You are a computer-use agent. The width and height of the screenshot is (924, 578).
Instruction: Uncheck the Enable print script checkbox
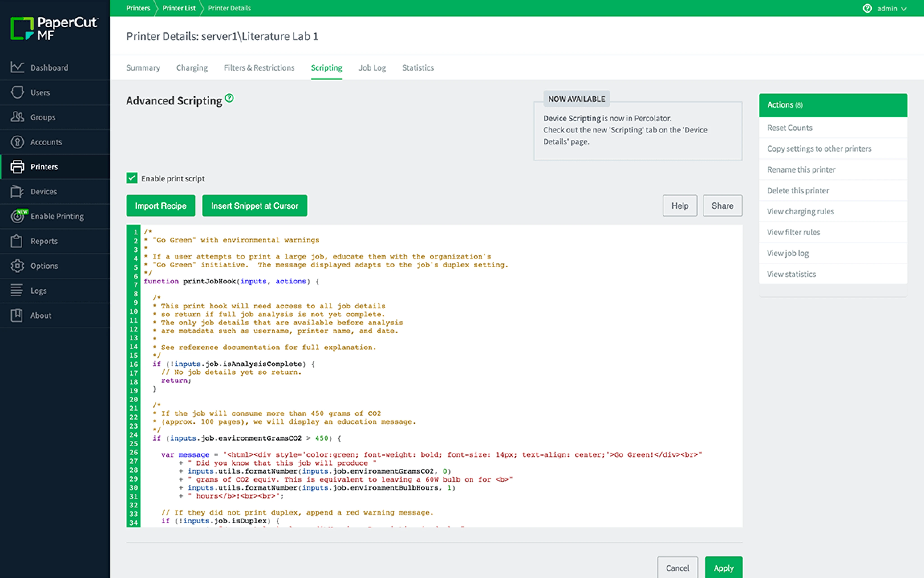132,178
